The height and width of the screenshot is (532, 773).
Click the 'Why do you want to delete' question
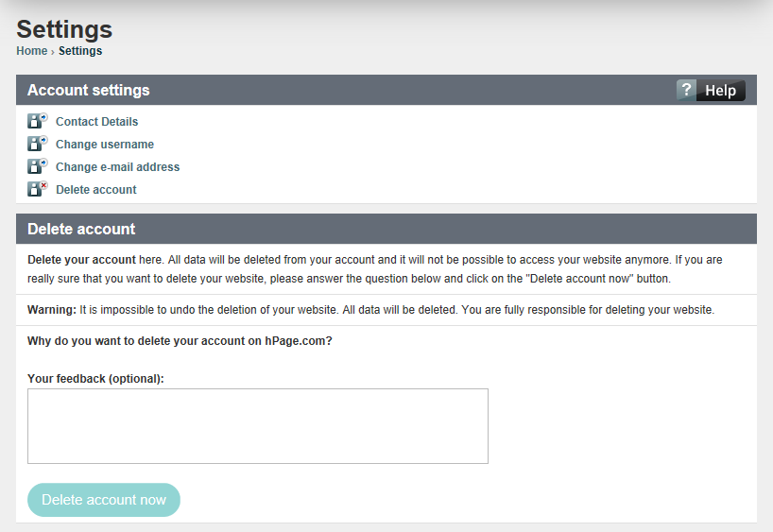pyautogui.click(x=180, y=341)
